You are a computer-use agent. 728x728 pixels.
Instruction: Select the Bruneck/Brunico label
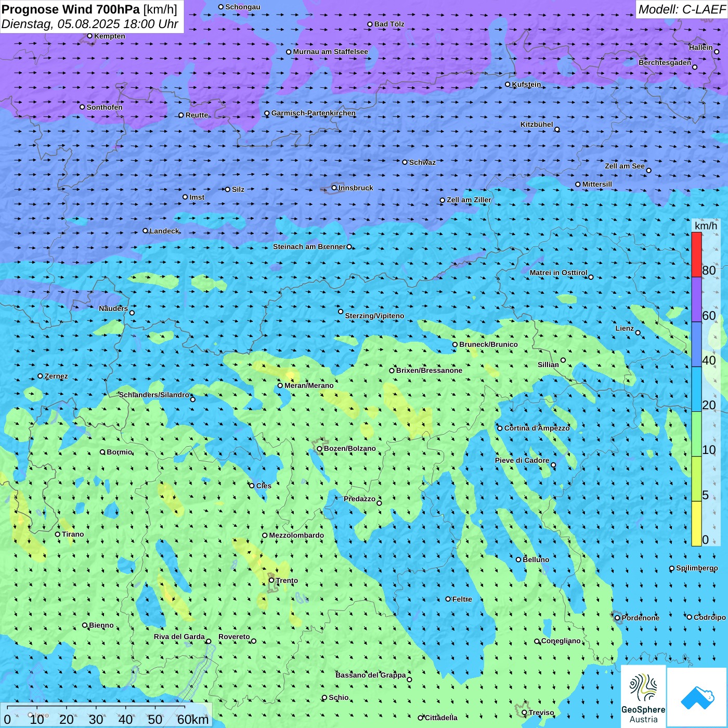488,344
